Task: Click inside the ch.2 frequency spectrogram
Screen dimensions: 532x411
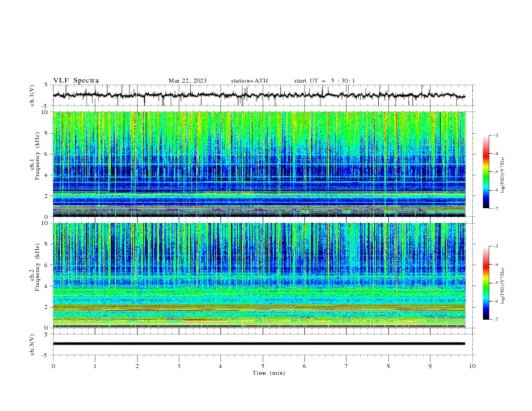Action: coord(259,275)
